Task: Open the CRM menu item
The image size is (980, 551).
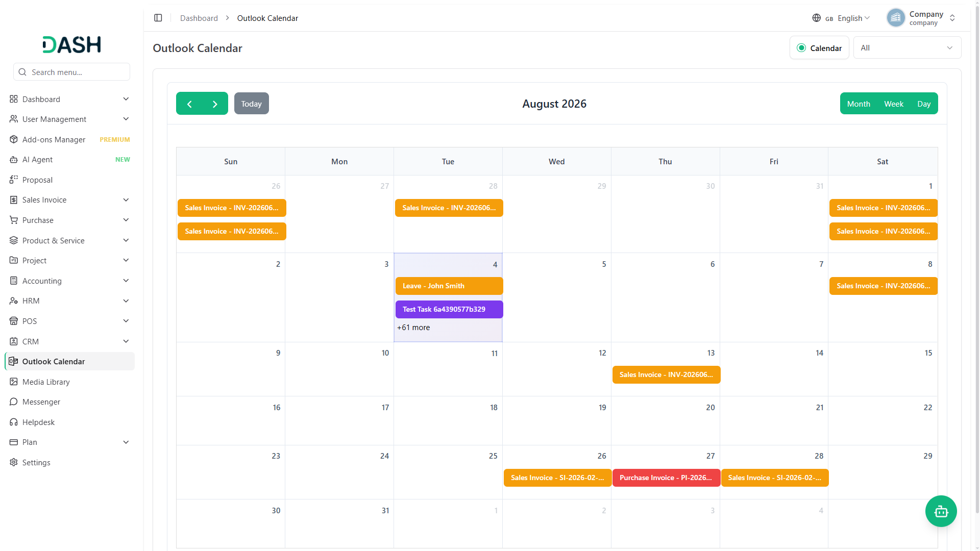Action: 69,341
